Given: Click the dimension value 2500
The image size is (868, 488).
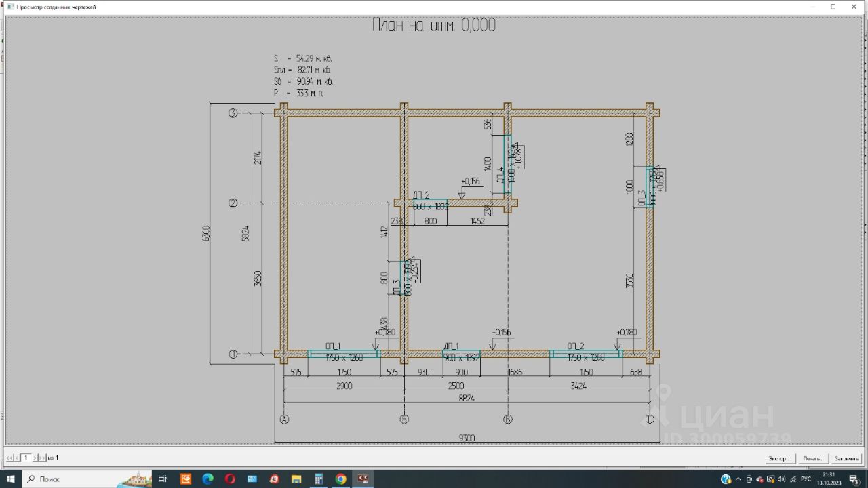Looking at the screenshot, I should click(456, 386).
